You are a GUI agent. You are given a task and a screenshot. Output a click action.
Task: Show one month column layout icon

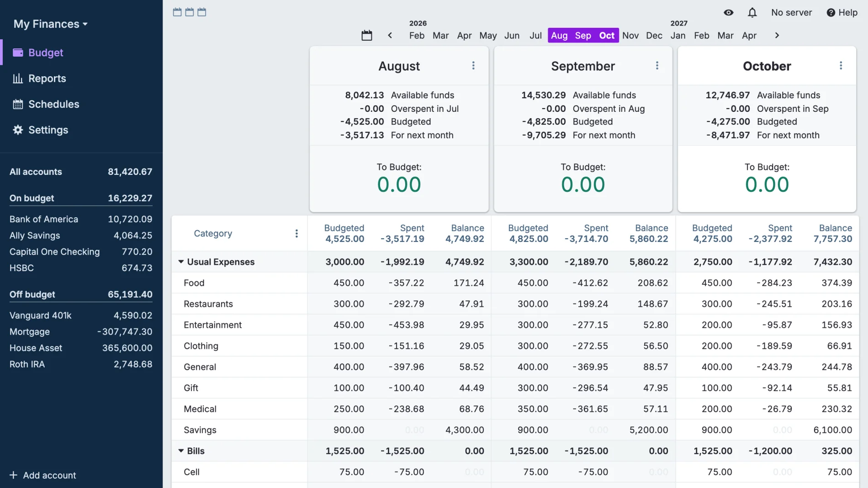(x=177, y=12)
